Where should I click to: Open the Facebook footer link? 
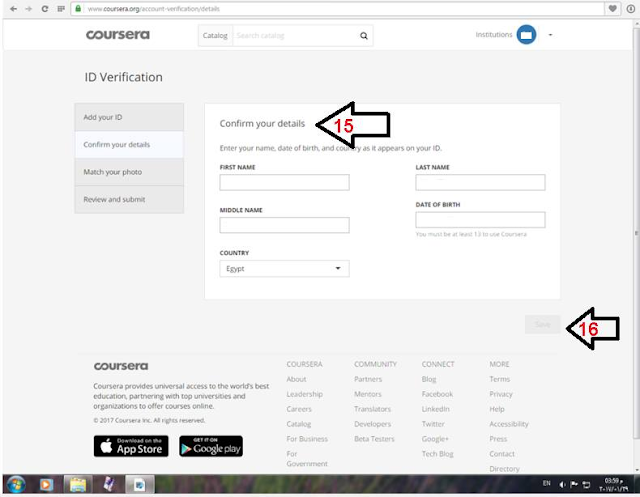(437, 394)
